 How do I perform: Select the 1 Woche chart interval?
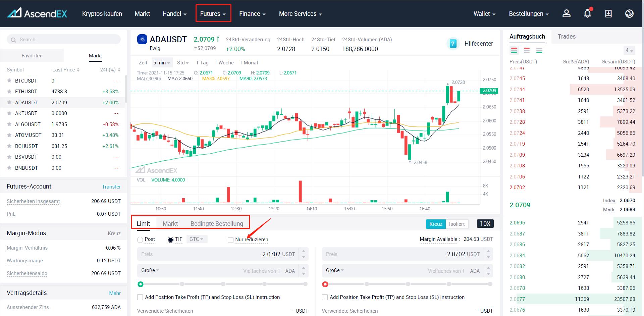pyautogui.click(x=224, y=63)
